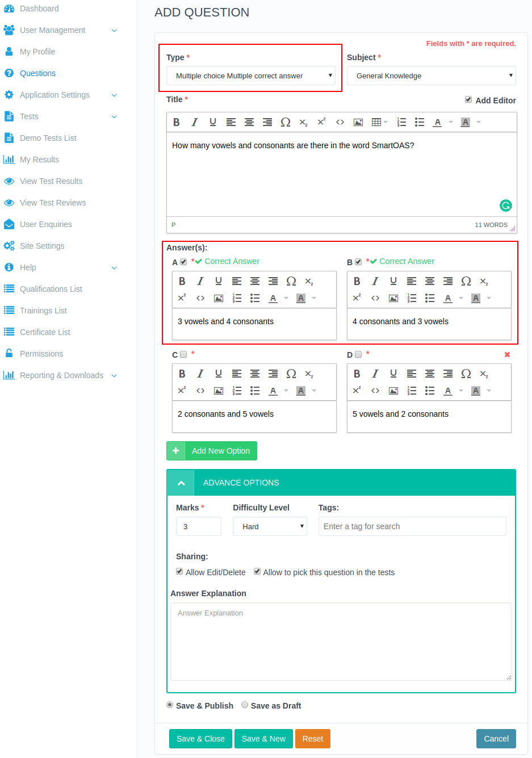Image resolution: width=532 pixels, height=758 pixels.
Task: Click the Cancel button
Action: pyautogui.click(x=496, y=739)
